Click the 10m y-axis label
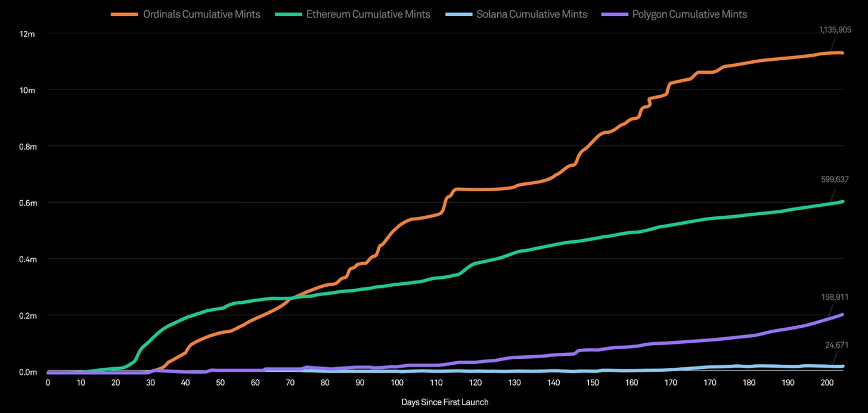The image size is (868, 413). [x=29, y=90]
